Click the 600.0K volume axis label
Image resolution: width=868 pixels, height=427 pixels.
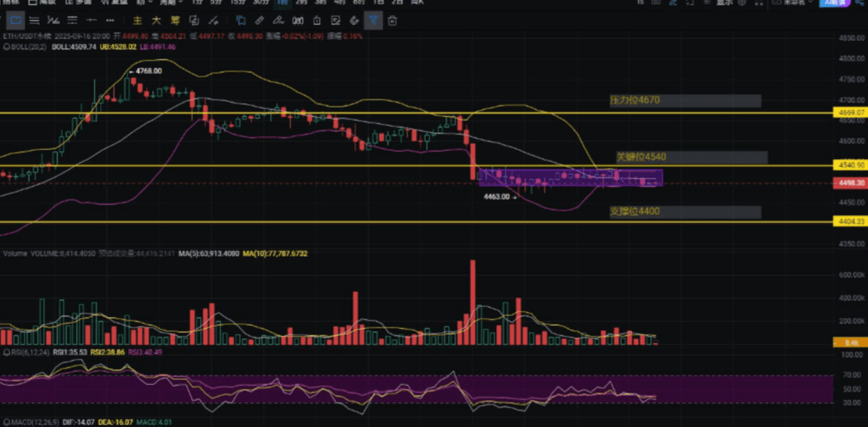click(850, 274)
